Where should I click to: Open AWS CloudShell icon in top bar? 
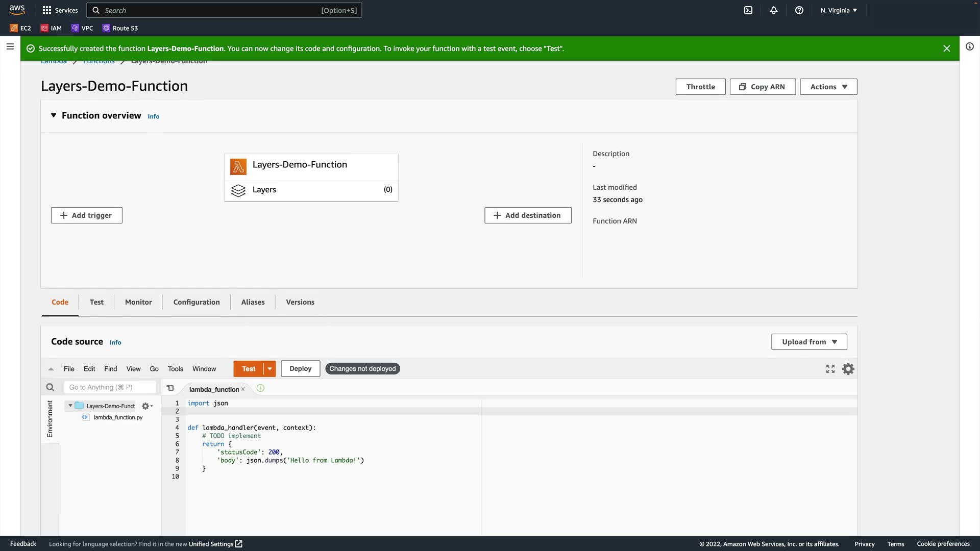coord(748,10)
